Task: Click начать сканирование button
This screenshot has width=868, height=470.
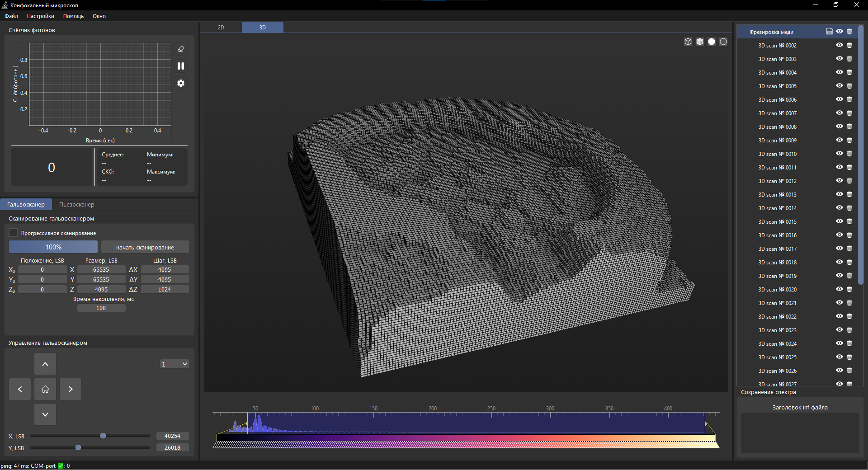Action: click(145, 247)
